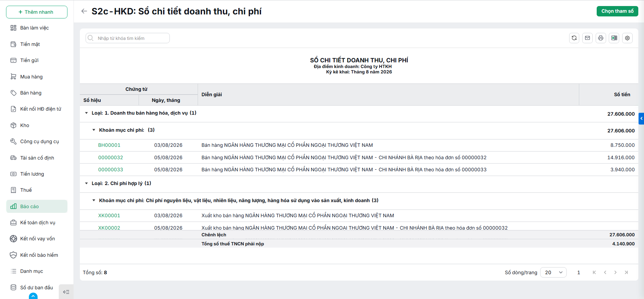This screenshot has height=299, width=644.
Task: Click the Số dư ban đầu database icon
Action: [x=13, y=287]
